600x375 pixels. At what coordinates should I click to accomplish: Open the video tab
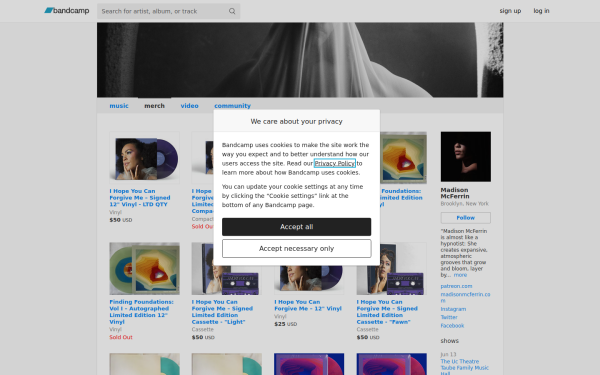[189, 106]
